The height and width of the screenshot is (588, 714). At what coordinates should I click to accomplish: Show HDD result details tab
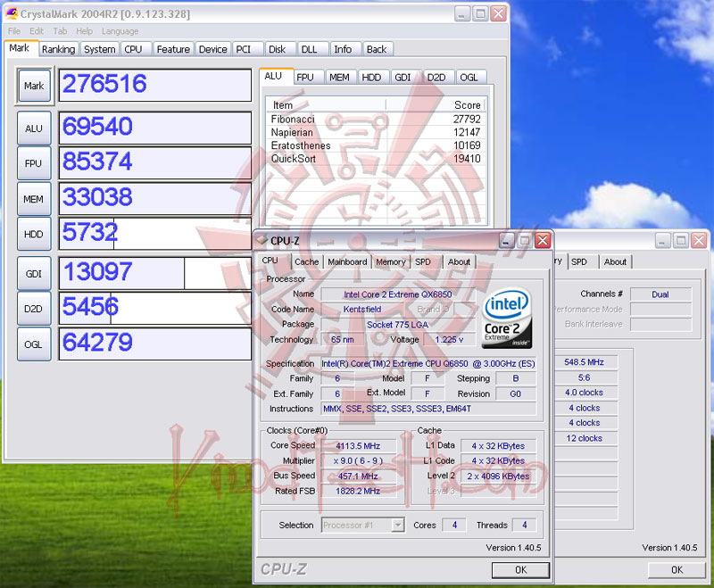pos(371,78)
